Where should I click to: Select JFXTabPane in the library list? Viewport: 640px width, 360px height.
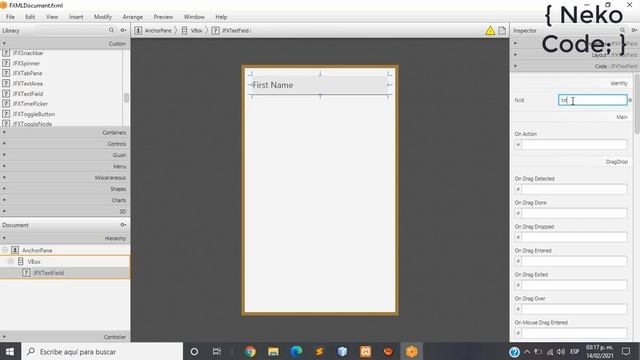click(27, 73)
